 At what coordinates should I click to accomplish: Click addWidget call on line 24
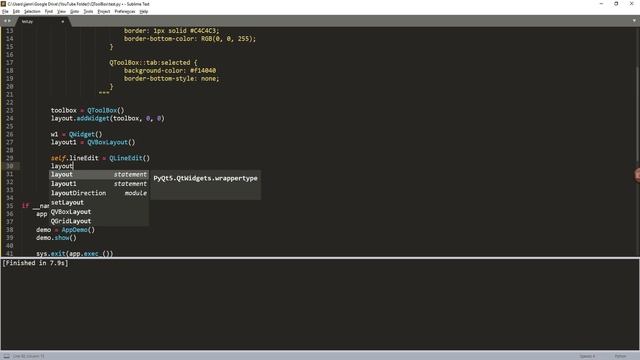tap(93, 118)
